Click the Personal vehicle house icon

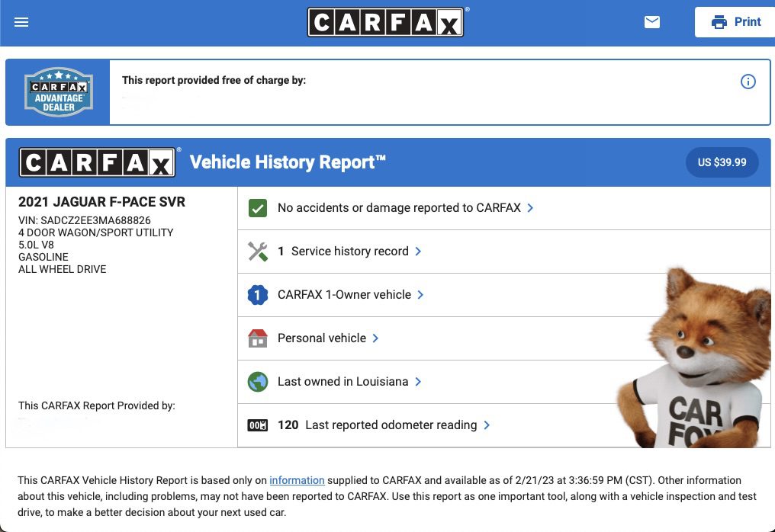tap(258, 338)
